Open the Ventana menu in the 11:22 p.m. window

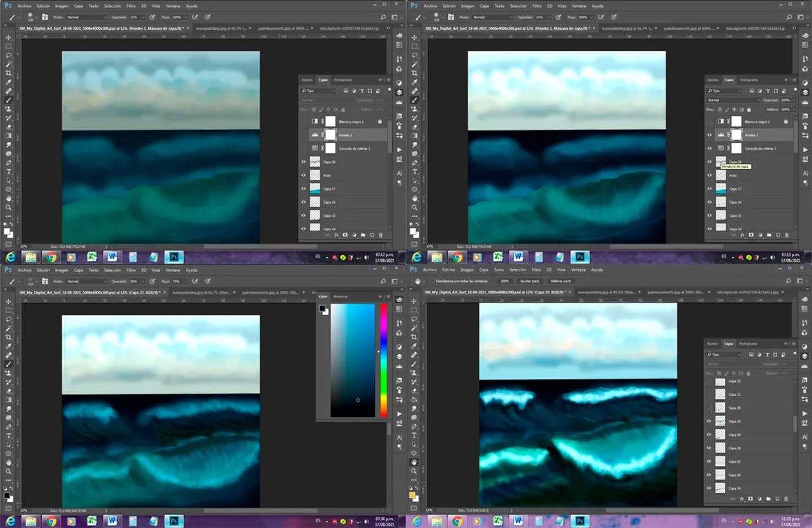click(578, 270)
